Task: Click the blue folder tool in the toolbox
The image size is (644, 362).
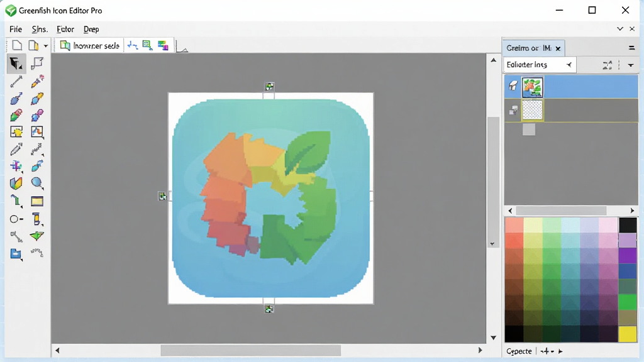Action: tap(16, 254)
